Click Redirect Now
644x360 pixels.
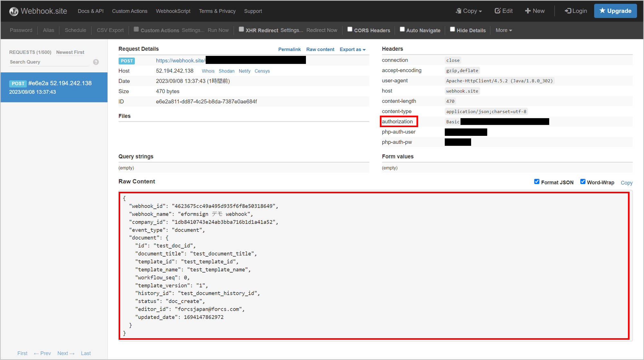click(322, 30)
